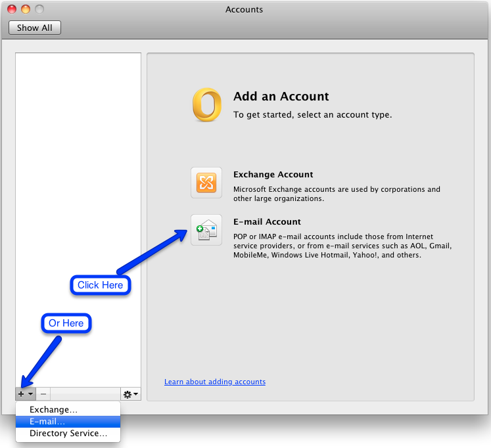The width and height of the screenshot is (491, 448).
Task: Close the Accounts window with red button
Action: point(12,9)
